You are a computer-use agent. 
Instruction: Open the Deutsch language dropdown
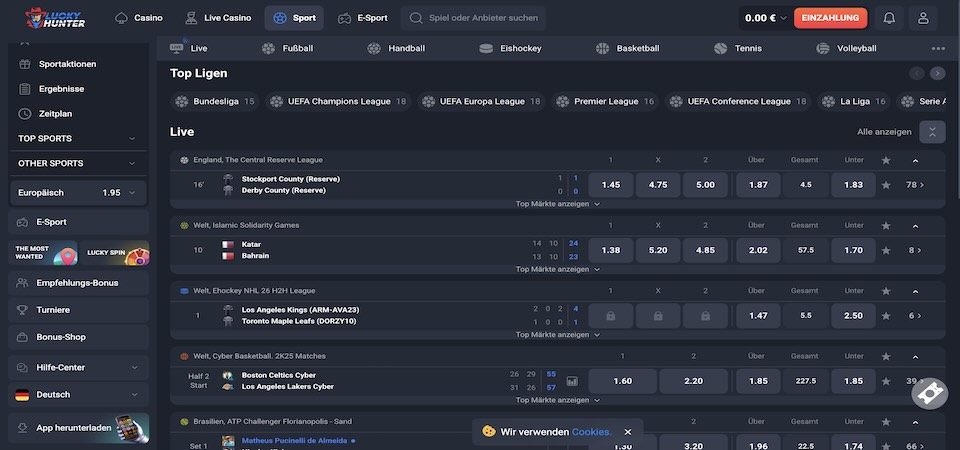pyautogui.click(x=78, y=395)
